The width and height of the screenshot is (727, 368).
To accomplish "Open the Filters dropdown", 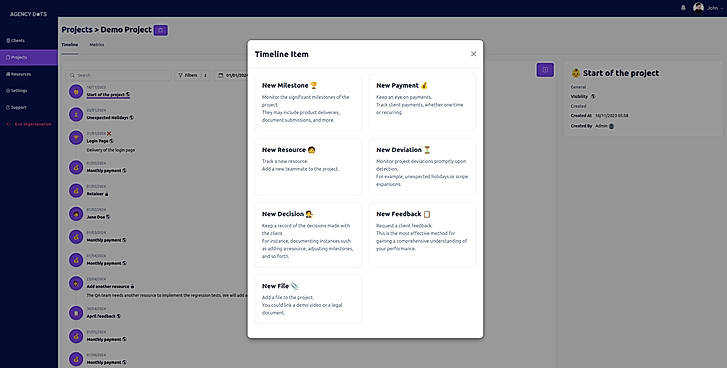I will [x=192, y=75].
